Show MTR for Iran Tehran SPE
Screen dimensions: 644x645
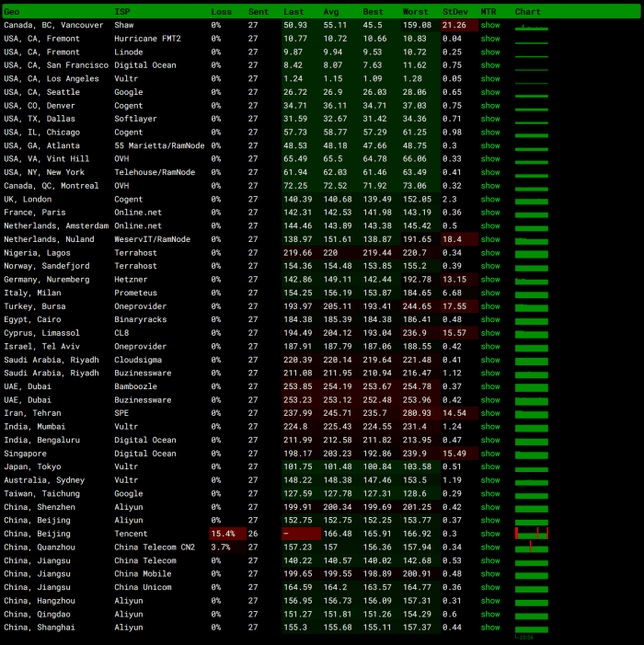click(490, 413)
